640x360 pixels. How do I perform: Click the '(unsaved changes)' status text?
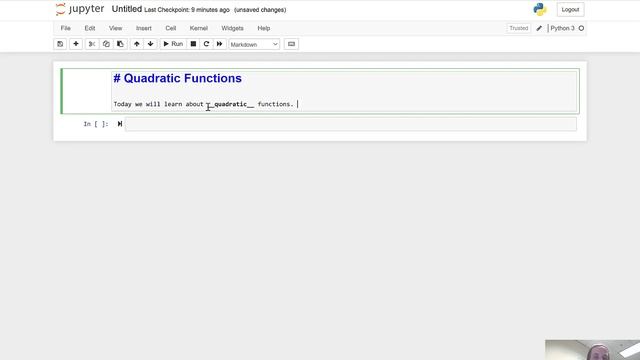(260, 10)
